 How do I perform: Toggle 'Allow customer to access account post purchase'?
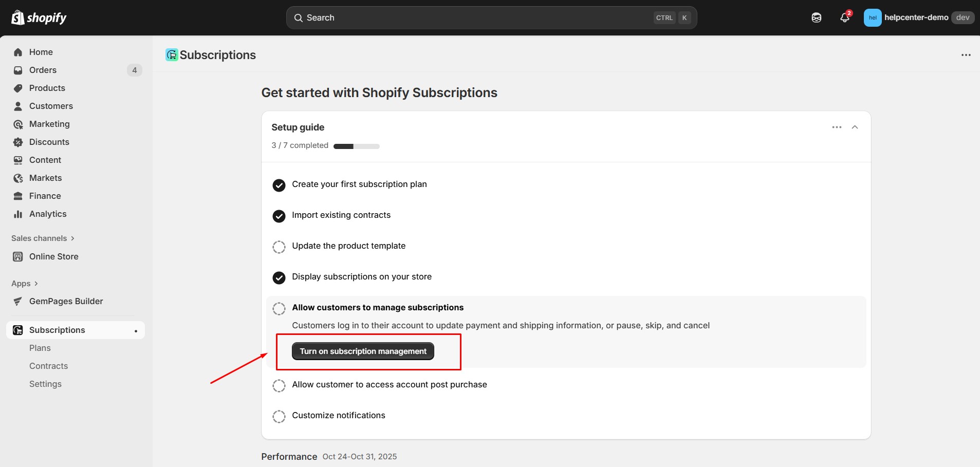pyautogui.click(x=279, y=385)
